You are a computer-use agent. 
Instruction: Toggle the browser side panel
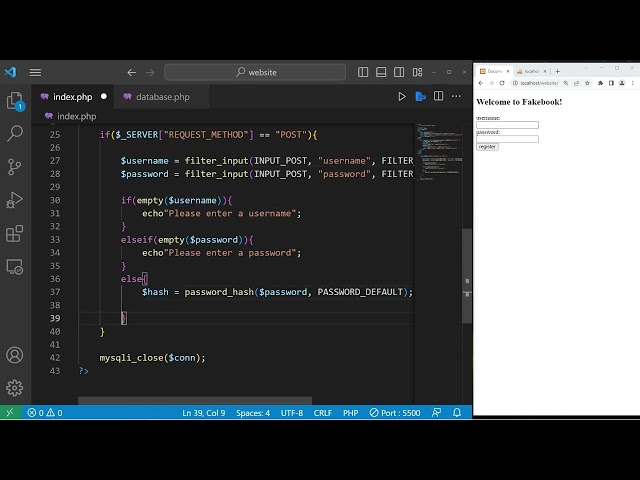tap(611, 83)
